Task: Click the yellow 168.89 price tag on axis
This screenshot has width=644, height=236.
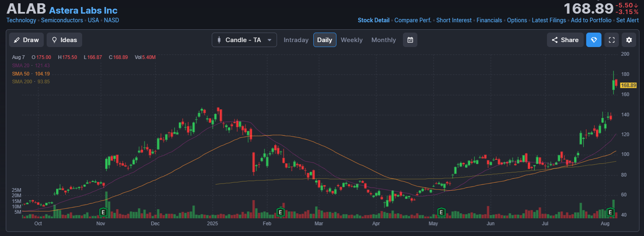Action: click(627, 85)
